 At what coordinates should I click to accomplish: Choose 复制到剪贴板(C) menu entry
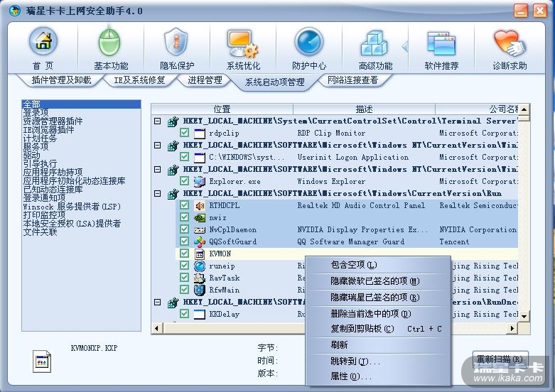tap(377, 329)
